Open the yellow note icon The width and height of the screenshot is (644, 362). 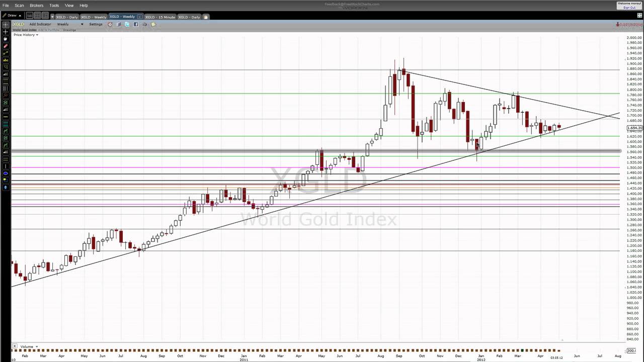coord(153,24)
